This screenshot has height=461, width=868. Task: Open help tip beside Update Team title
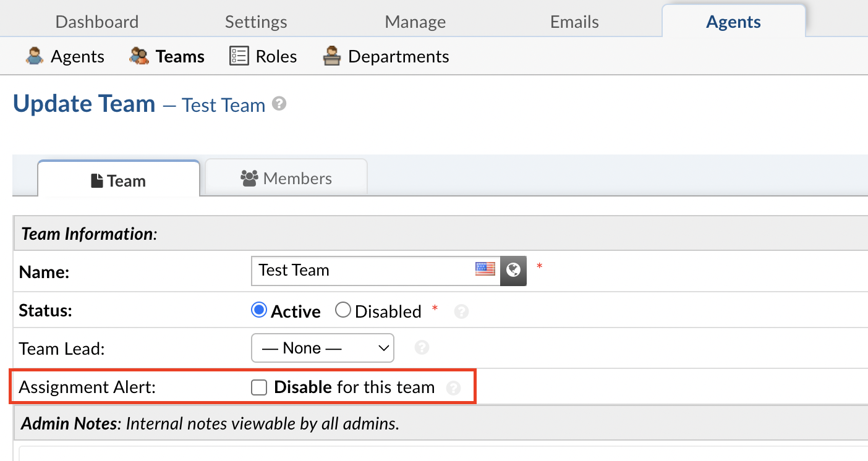pyautogui.click(x=279, y=104)
